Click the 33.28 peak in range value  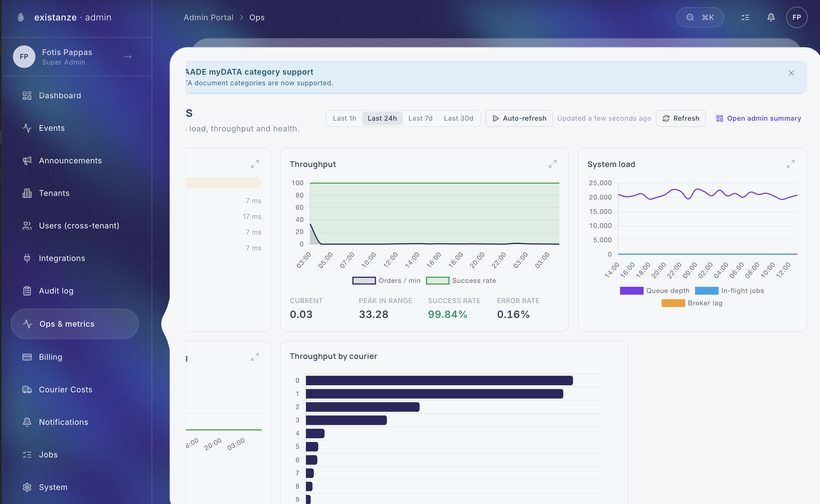point(373,314)
